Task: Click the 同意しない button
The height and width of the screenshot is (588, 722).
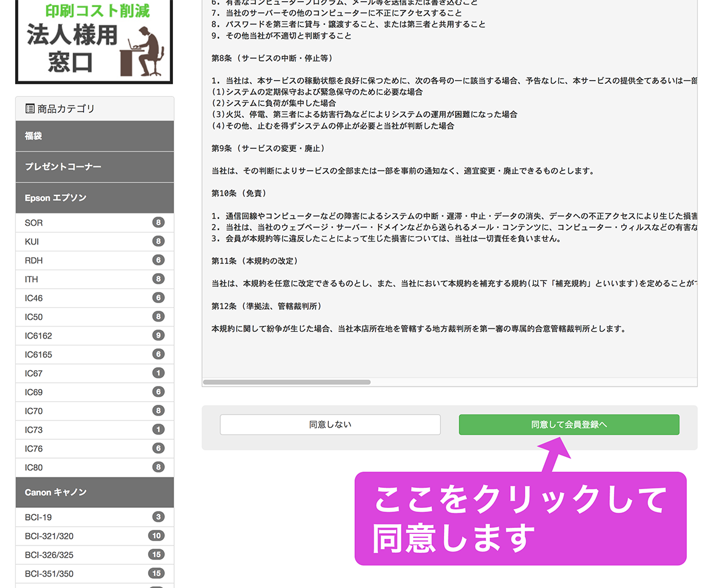Action: pos(330,425)
